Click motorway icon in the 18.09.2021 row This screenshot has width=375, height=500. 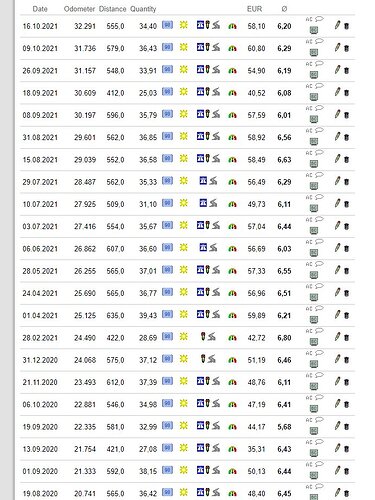pyautogui.click(x=200, y=91)
